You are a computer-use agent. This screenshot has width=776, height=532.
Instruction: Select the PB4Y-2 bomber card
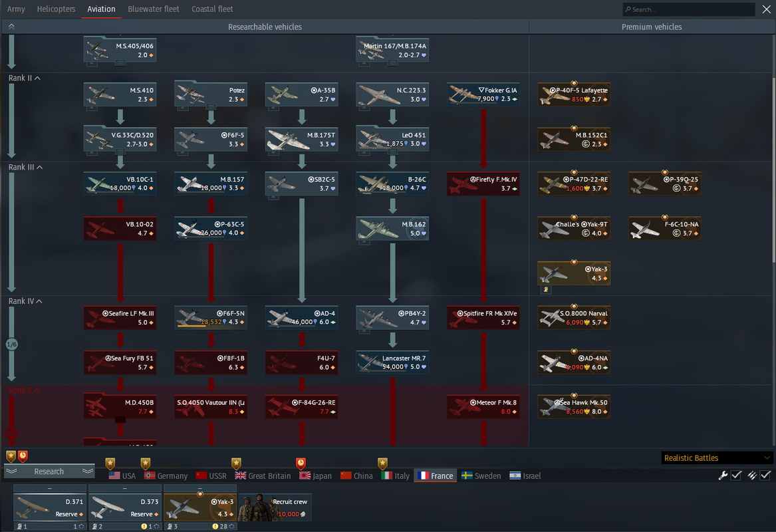tap(392, 318)
